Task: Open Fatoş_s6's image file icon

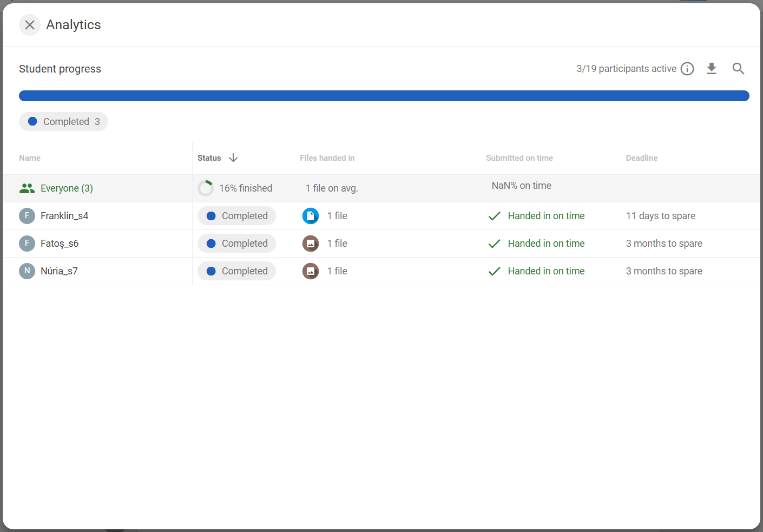Action: [311, 244]
